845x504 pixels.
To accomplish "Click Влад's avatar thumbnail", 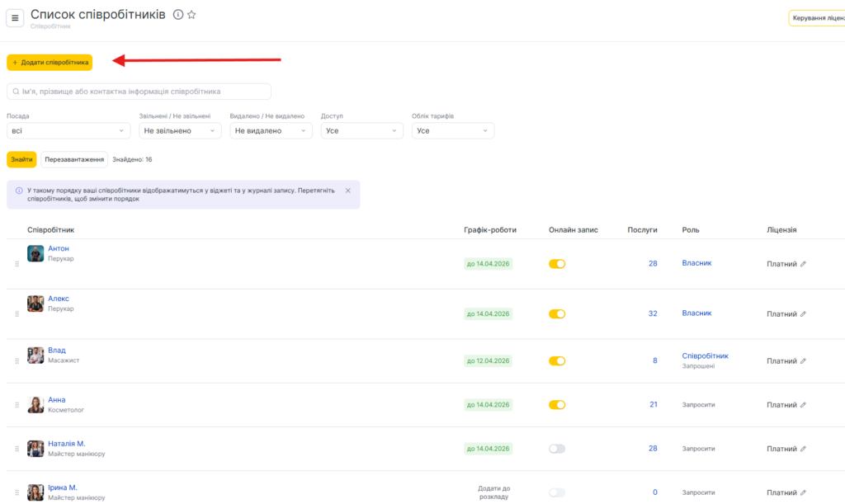I will (x=35, y=356).
